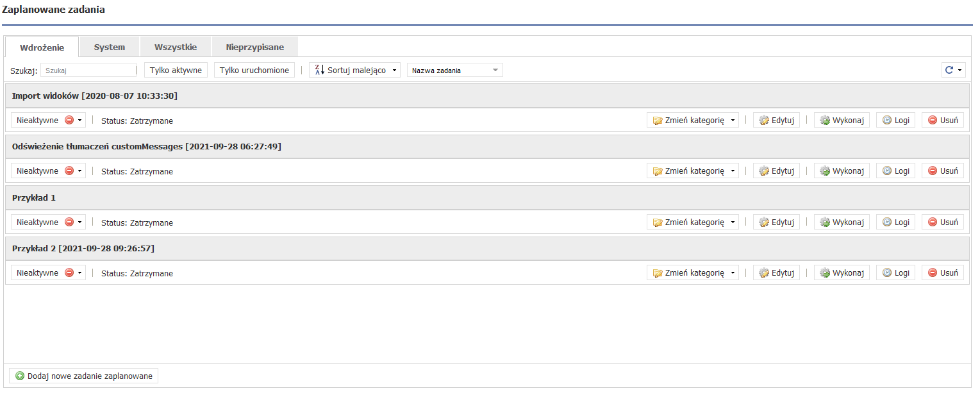Click Dodaj nowe zadanie zaplanowane button
Image resolution: width=980 pixels, height=393 pixels.
coord(83,376)
